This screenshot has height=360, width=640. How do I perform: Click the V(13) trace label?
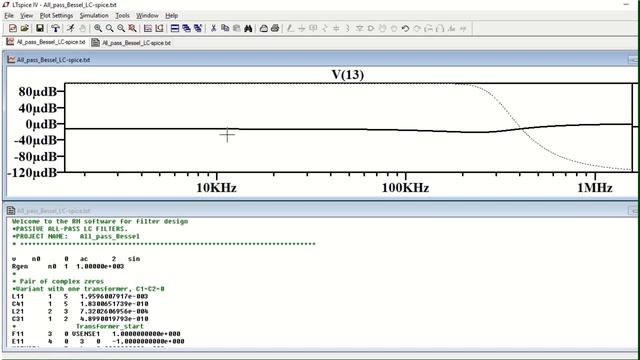[347, 75]
